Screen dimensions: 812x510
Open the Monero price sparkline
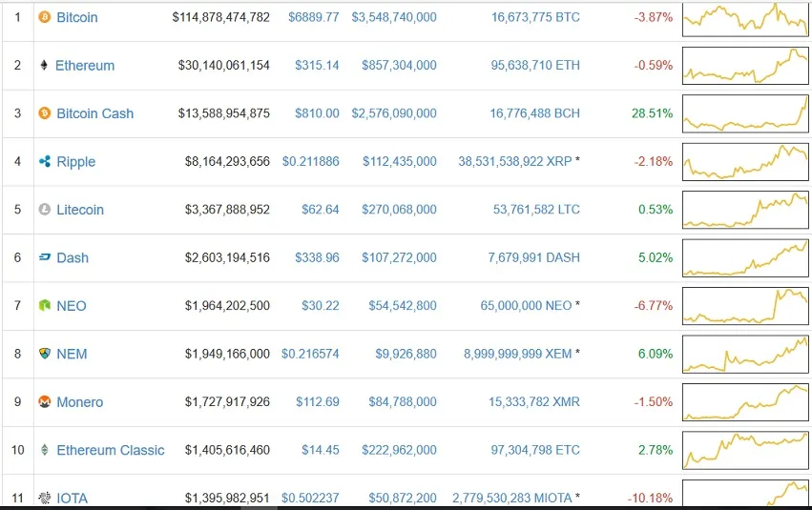point(745,402)
